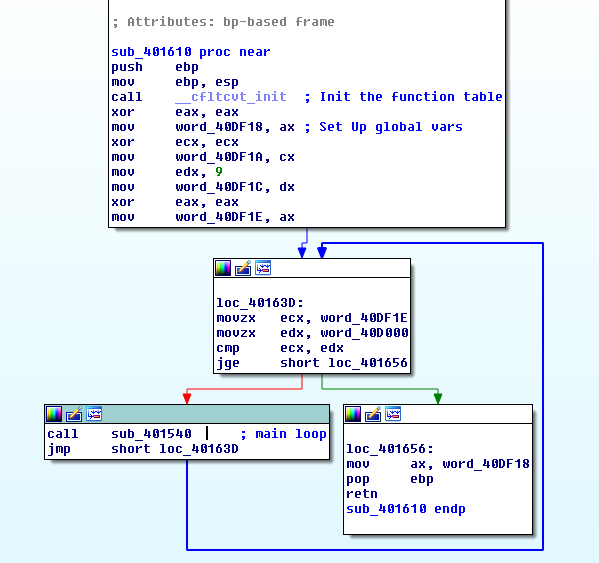
Task: Click the pencil icon in the main loop block
Action: [74, 414]
